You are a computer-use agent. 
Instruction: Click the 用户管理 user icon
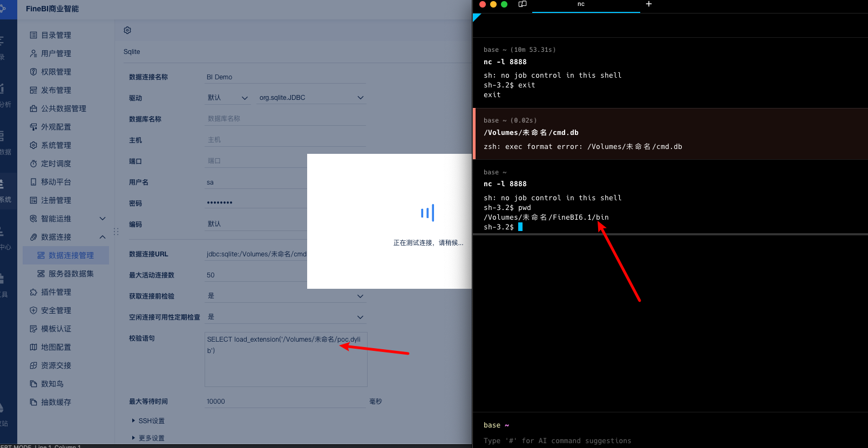click(33, 53)
